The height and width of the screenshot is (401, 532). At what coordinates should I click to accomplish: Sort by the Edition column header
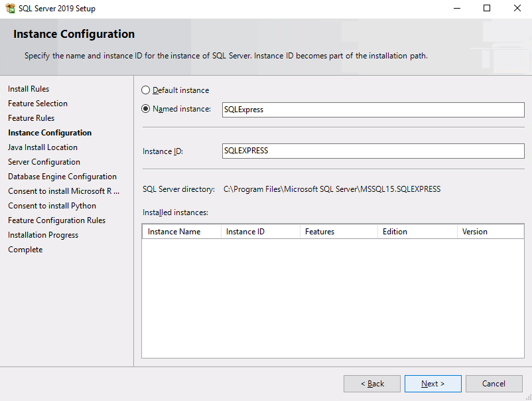coord(418,232)
